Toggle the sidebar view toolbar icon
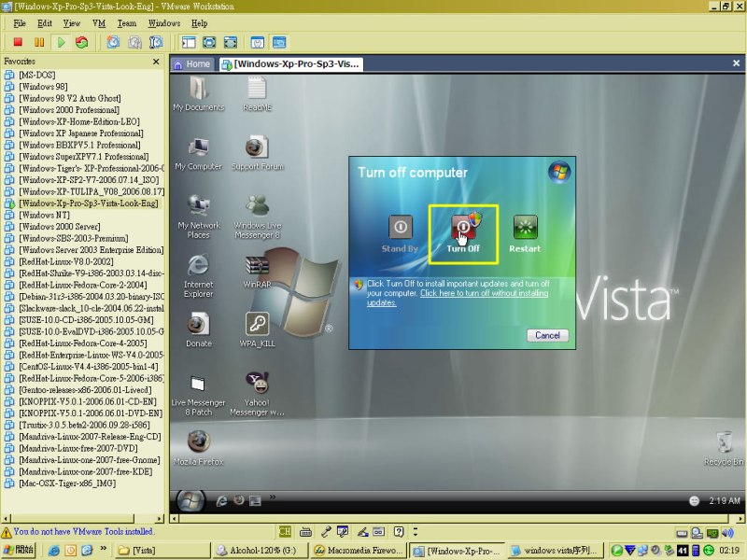747x560 pixels. [189, 42]
